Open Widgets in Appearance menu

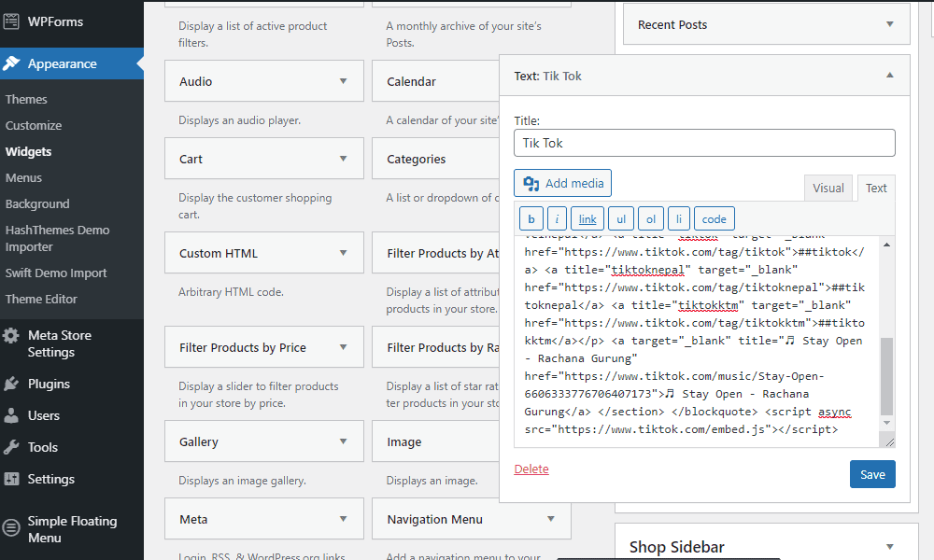pyautogui.click(x=28, y=152)
